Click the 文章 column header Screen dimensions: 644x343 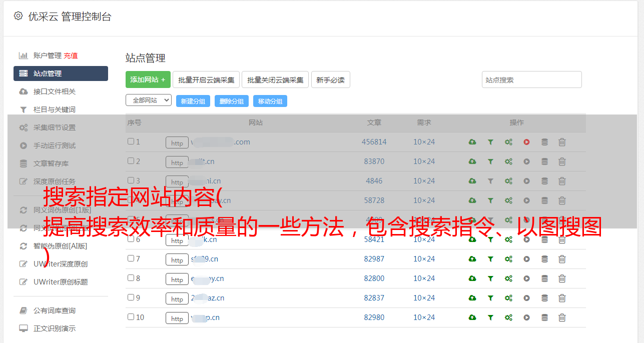tap(374, 122)
